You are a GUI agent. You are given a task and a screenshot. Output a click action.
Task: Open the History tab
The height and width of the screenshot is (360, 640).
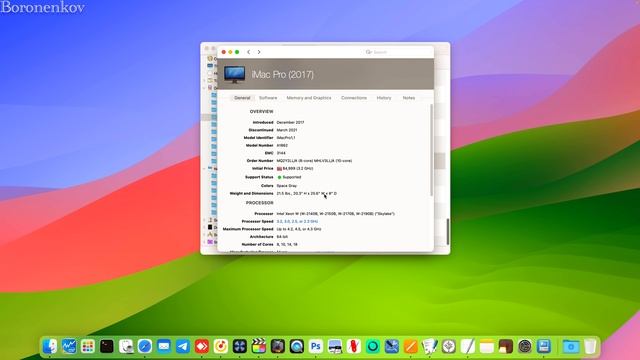384,98
